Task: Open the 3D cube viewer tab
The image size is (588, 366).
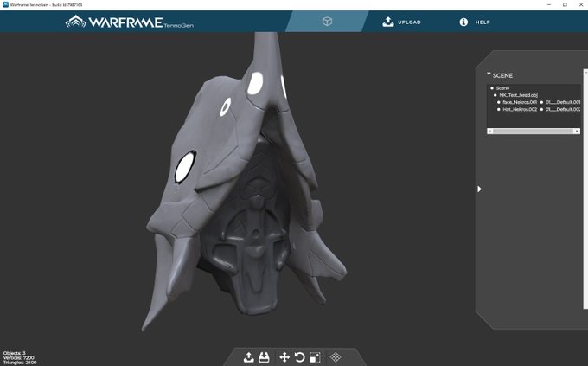Action: click(327, 22)
